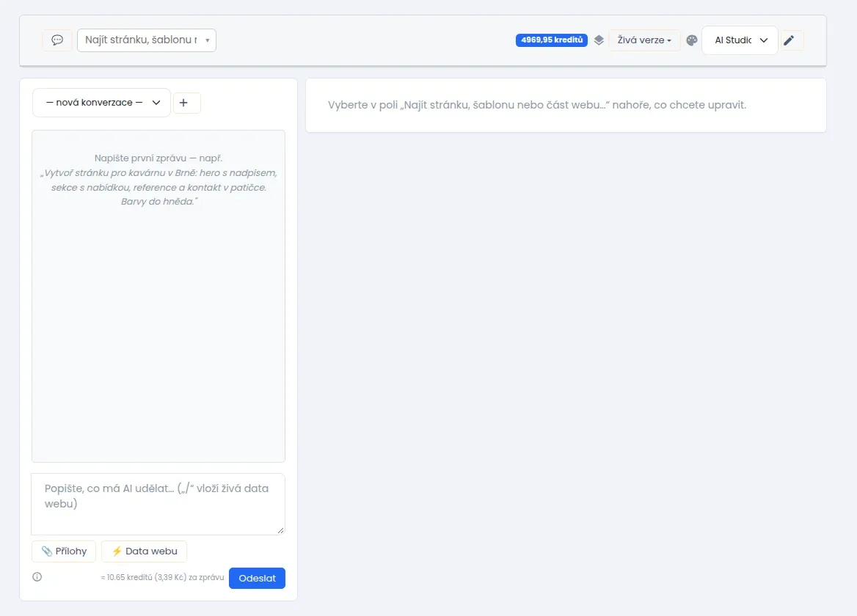The width and height of the screenshot is (857, 616).
Task: Open the 'Najít stránku, šablonu' search dropdown
Action: click(147, 40)
